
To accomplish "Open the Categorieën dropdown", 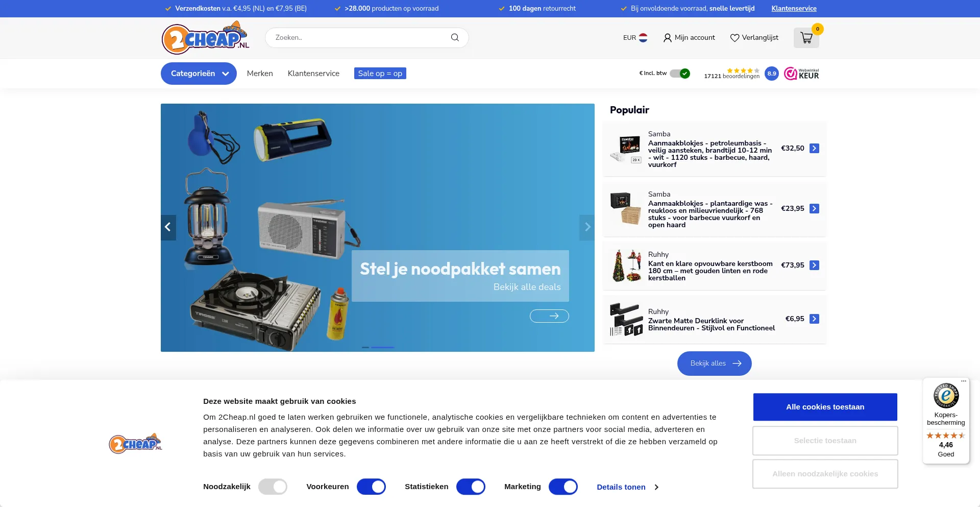I will pyautogui.click(x=199, y=73).
